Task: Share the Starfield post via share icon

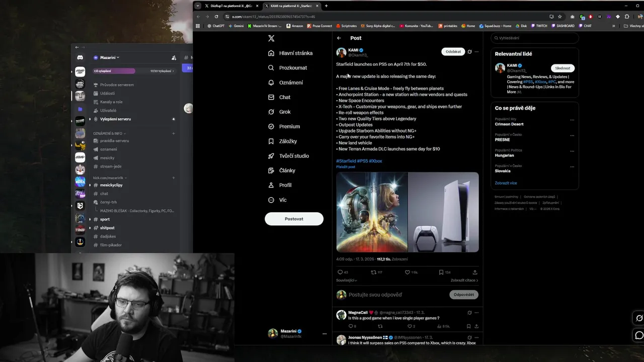Action: point(475,272)
